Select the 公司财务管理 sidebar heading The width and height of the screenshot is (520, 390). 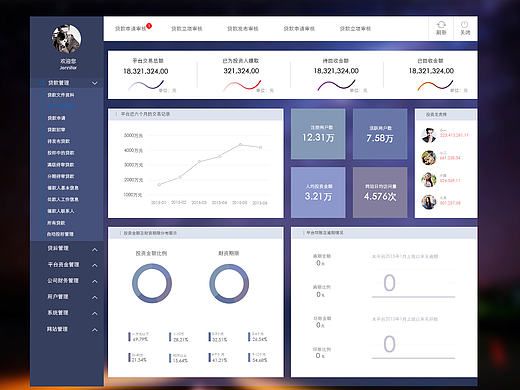click(x=63, y=280)
